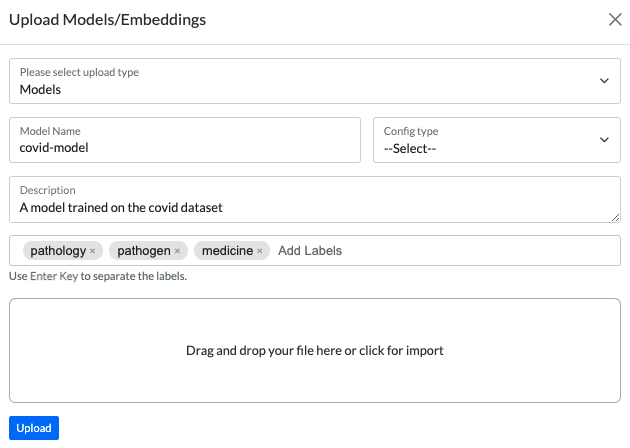Grab the Description textarea resize handle

tap(615, 217)
